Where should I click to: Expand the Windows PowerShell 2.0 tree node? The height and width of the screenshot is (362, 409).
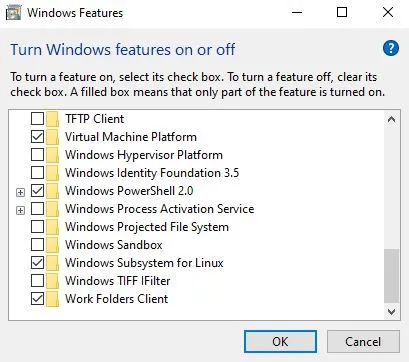(x=20, y=192)
